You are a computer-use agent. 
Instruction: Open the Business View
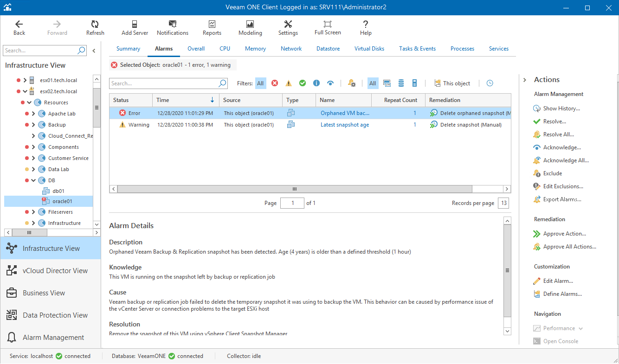click(x=51, y=293)
